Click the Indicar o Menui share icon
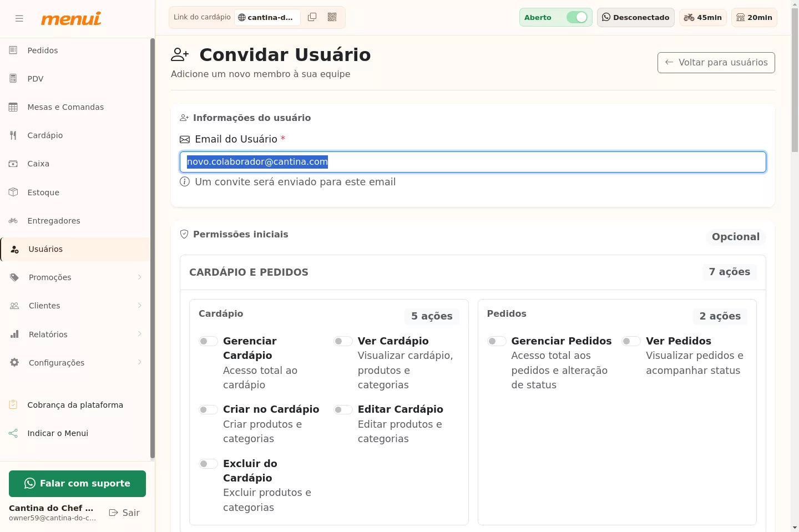 pos(13,433)
